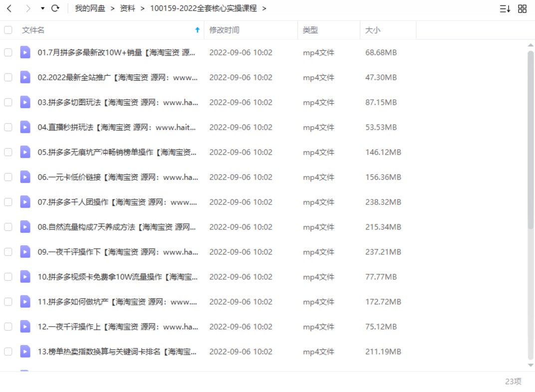Check the box for 07.拼多多千人团操作

coord(8,202)
